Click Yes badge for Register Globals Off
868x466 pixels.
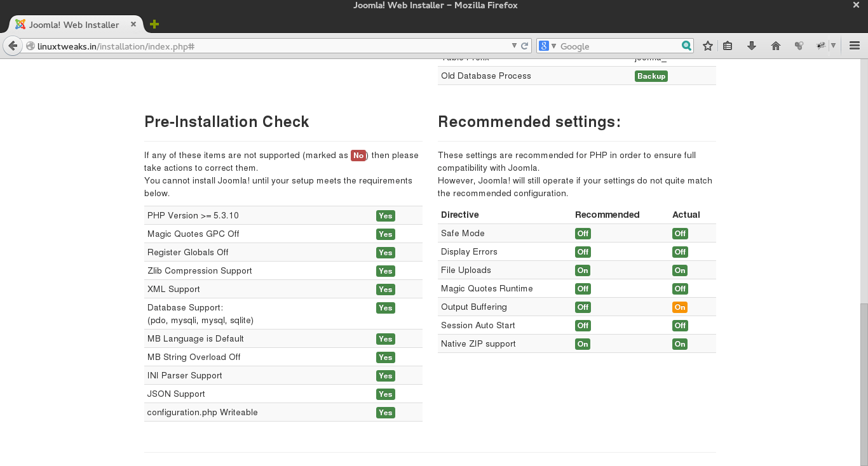[x=385, y=253]
